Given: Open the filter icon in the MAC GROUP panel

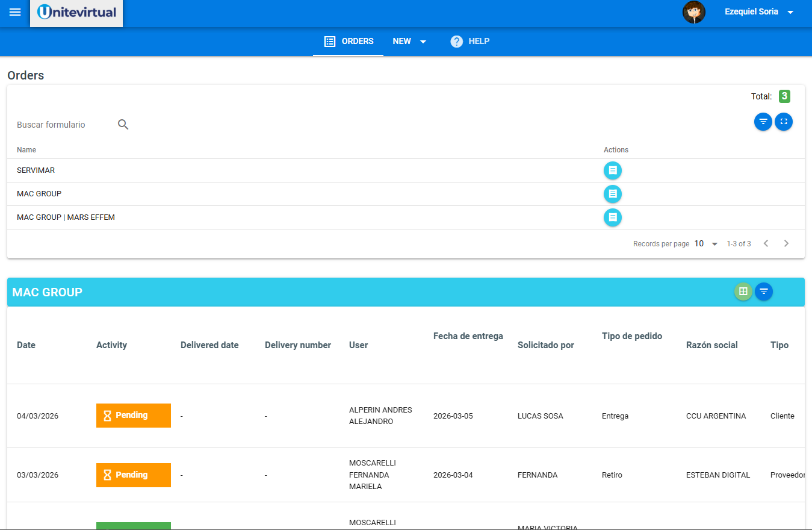Looking at the screenshot, I should (x=763, y=291).
